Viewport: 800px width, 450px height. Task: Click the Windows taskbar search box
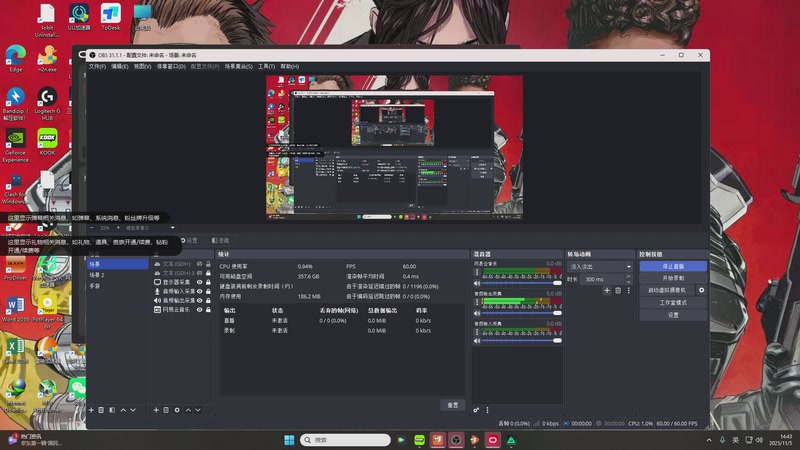[x=345, y=440]
